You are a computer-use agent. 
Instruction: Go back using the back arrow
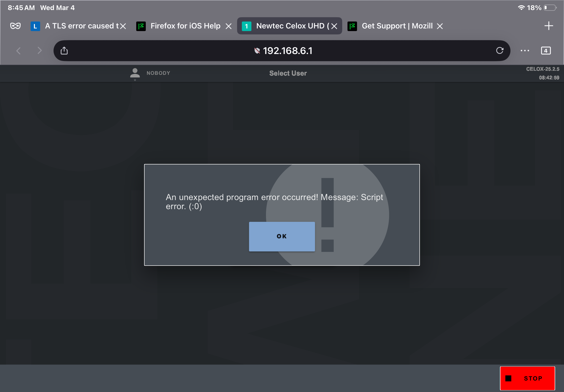click(x=18, y=51)
